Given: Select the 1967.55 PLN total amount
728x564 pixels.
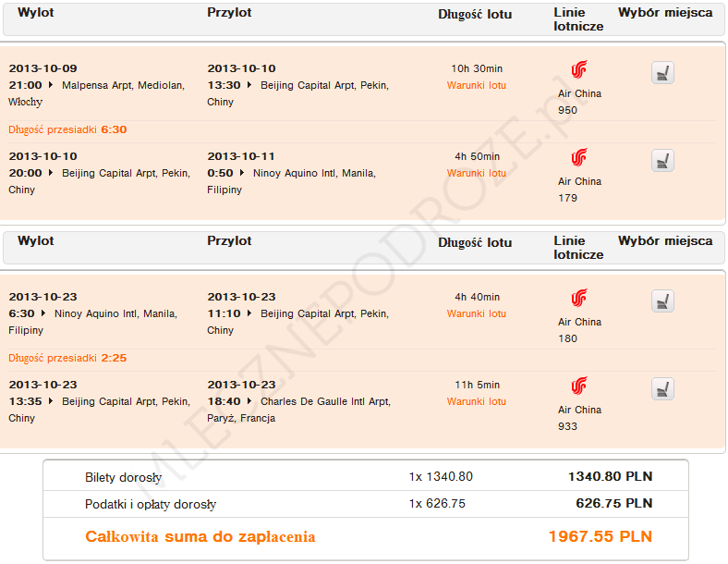Looking at the screenshot, I should coord(600,537).
